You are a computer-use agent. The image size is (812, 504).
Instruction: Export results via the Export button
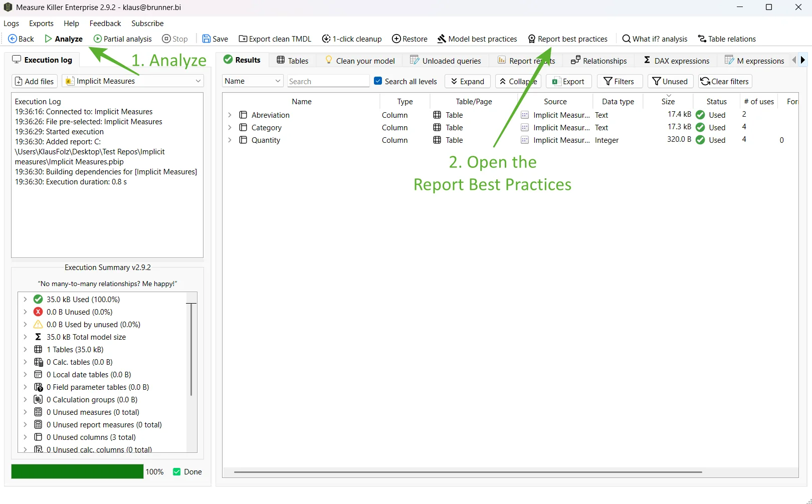click(568, 81)
